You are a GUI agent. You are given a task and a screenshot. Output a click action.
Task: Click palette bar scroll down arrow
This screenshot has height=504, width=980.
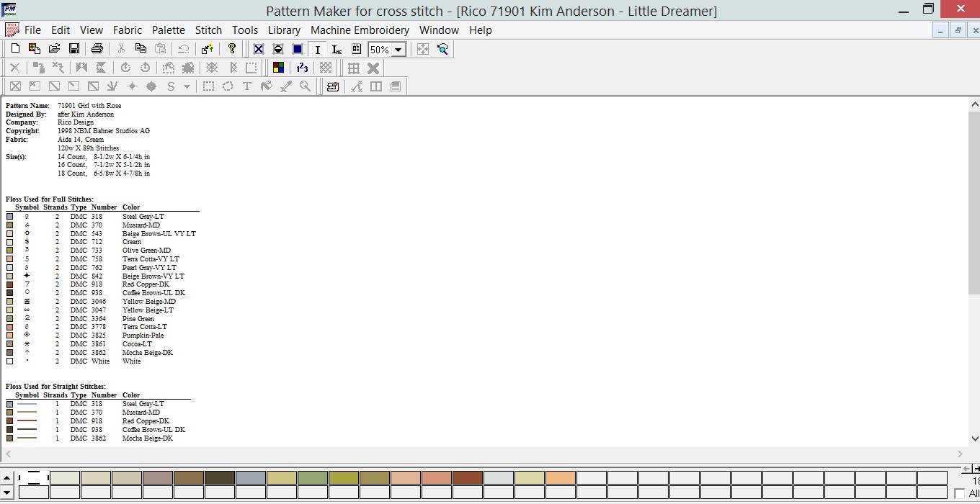6,492
